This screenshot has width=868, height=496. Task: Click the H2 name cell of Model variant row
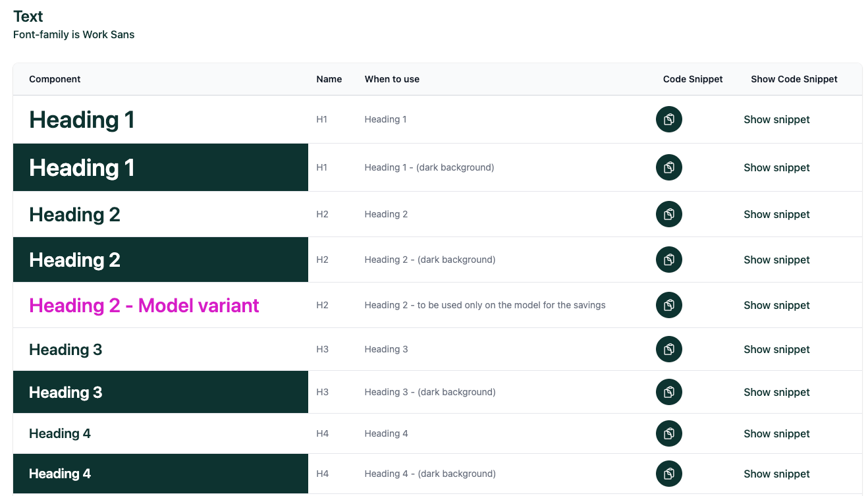pos(322,305)
